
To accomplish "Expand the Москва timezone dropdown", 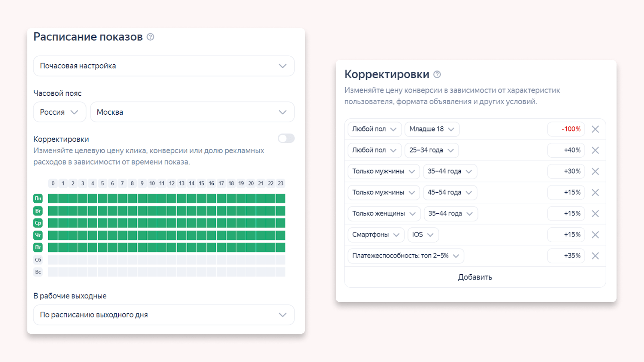I will pyautogui.click(x=192, y=112).
